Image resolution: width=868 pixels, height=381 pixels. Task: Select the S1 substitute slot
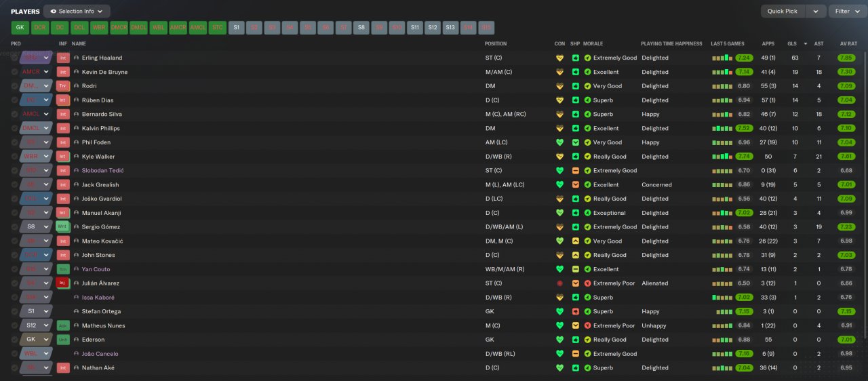point(237,28)
